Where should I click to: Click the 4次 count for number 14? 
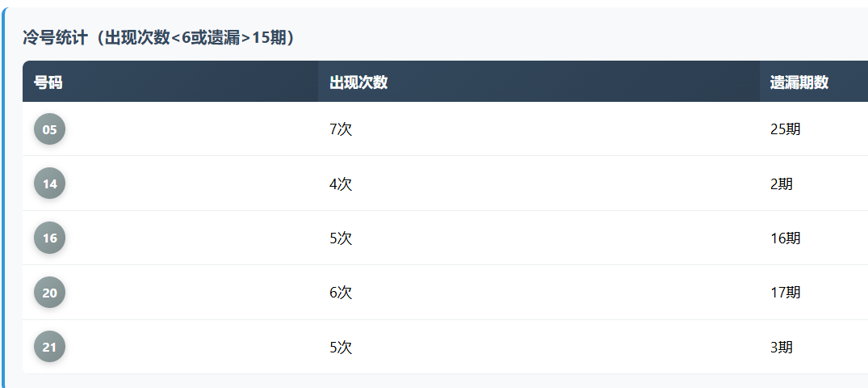[341, 183]
